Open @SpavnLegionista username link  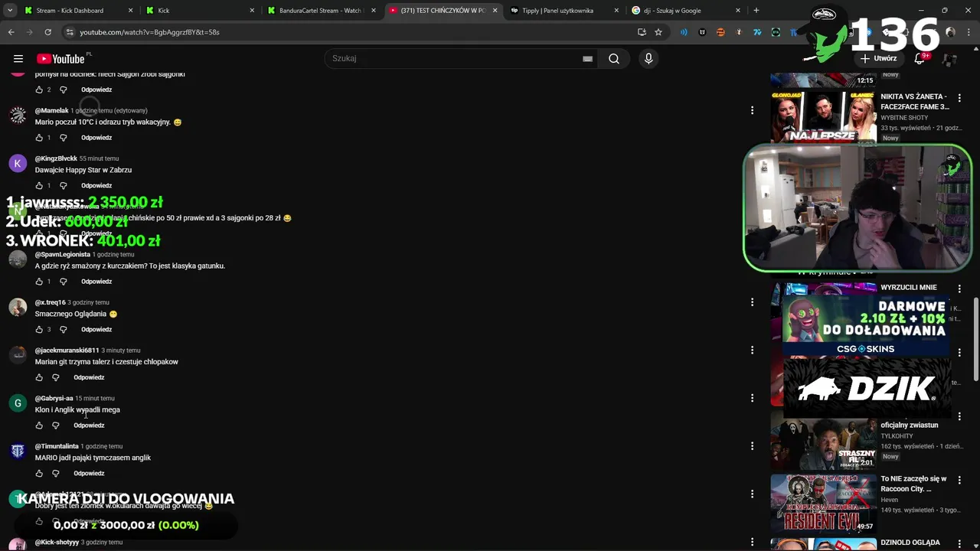[x=63, y=254]
